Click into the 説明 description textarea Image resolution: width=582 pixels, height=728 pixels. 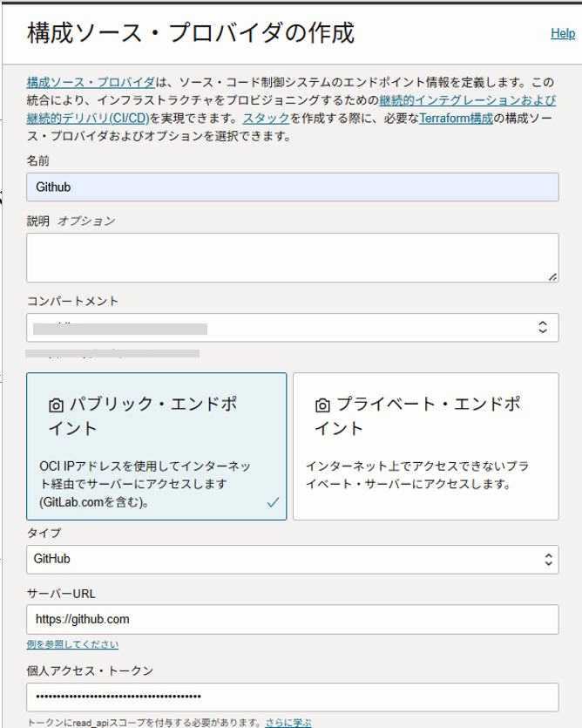293,258
